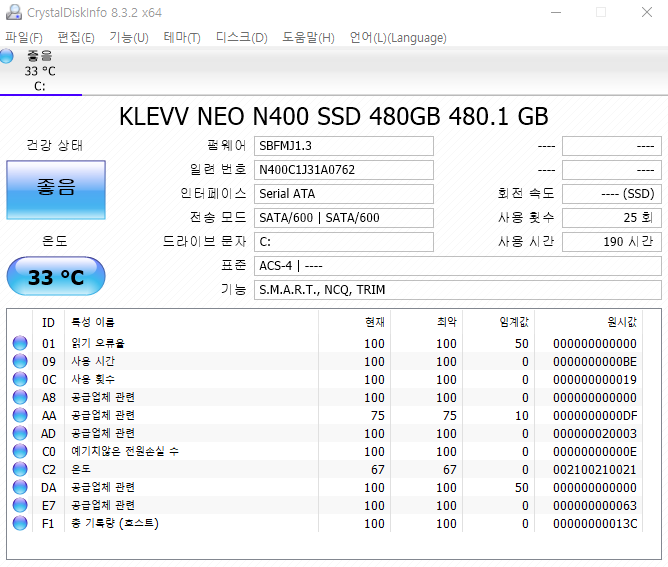The height and width of the screenshot is (567, 668).
Task: Open the 언어(L)(Language) menu
Action: [x=398, y=37]
